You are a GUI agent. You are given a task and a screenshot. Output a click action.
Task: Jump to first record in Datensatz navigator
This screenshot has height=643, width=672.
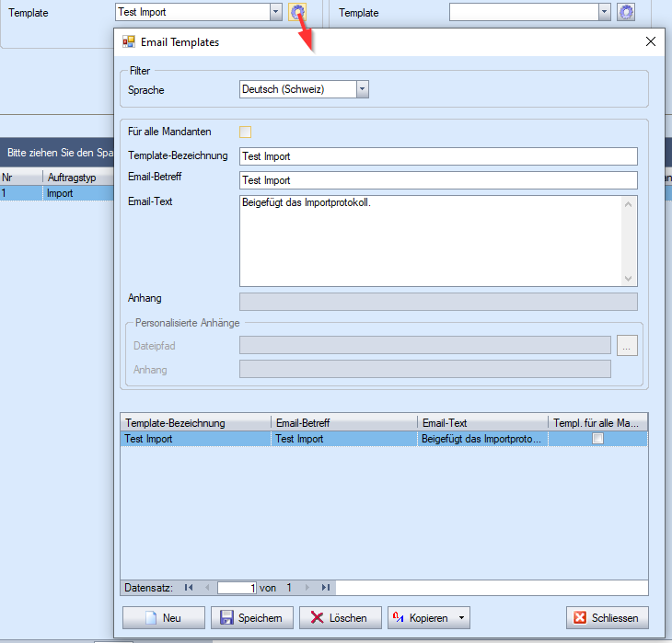point(189,587)
